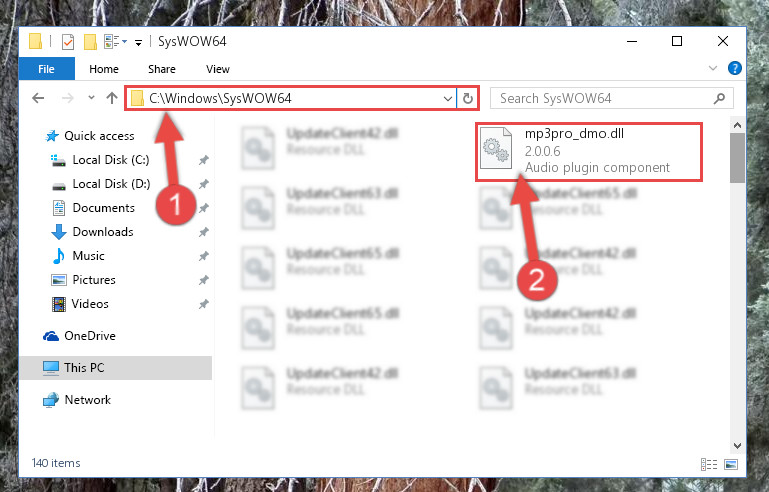
Task: Click the vertical scrollbar down arrow
Action: 737,445
